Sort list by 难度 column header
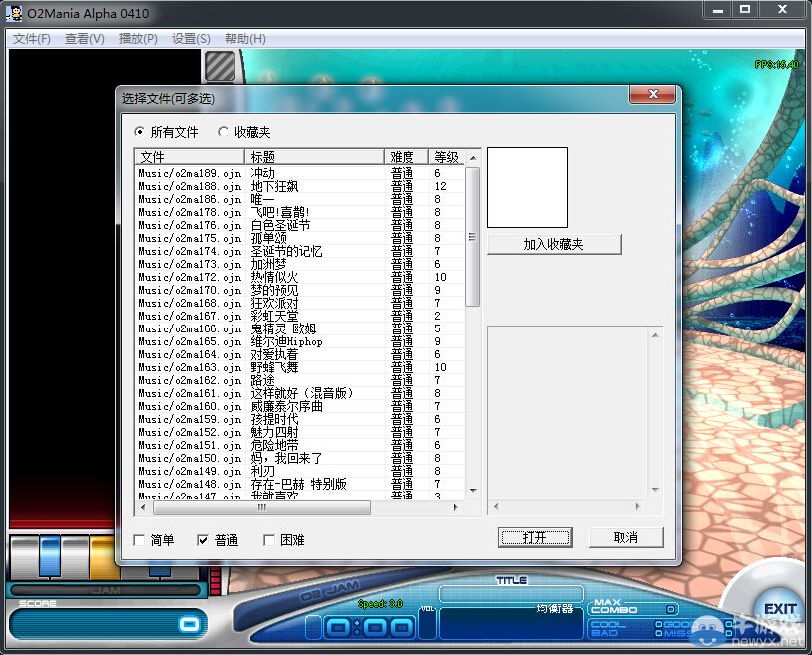The height and width of the screenshot is (655, 812). (x=406, y=157)
